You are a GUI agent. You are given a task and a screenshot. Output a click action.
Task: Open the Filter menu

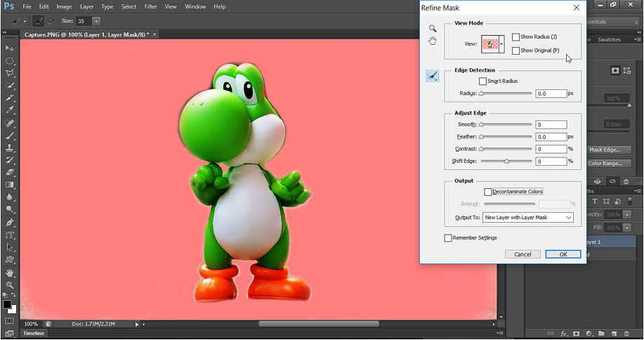point(151,6)
